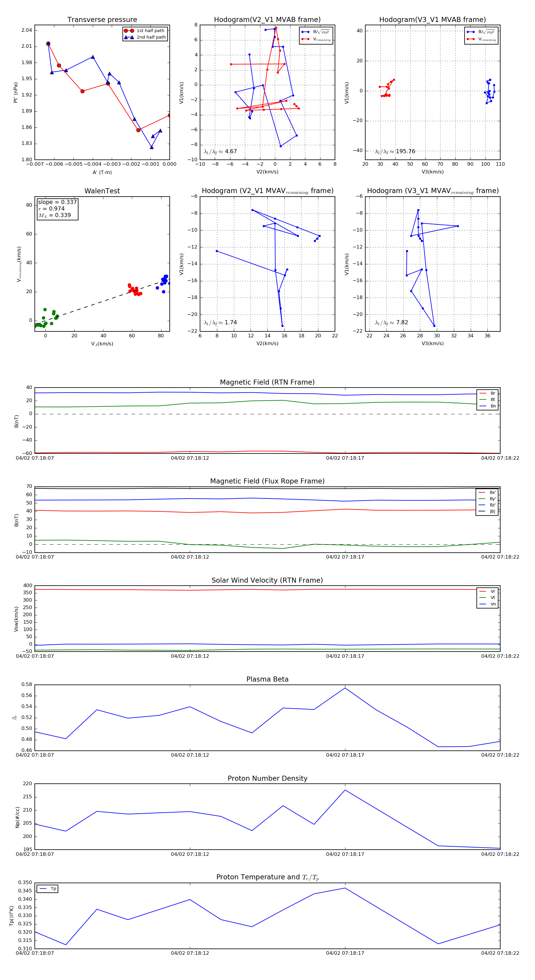Screen dimensions: 535x980
Task: Select the "|B|" legend entry
Action: point(487,512)
